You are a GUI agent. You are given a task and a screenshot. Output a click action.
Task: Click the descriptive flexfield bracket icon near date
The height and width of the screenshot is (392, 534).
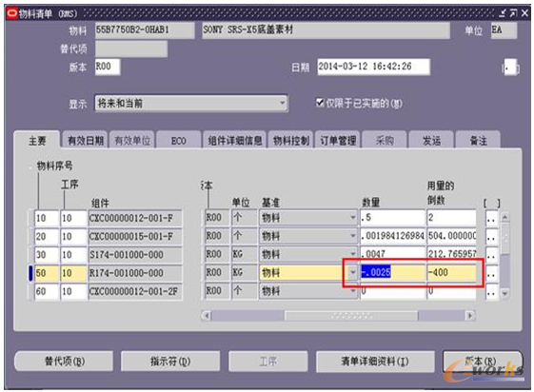coord(510,68)
